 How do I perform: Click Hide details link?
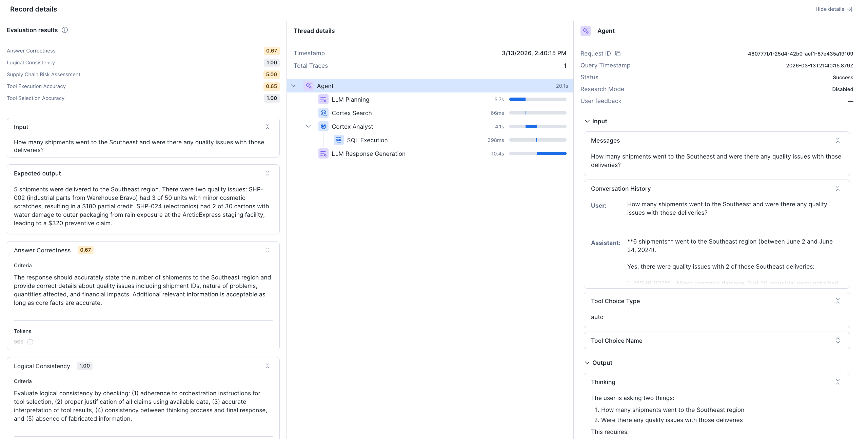(833, 9)
